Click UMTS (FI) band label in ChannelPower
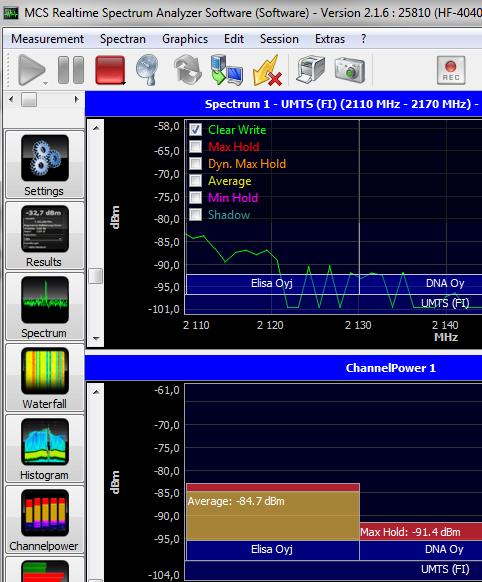Image resolution: width=482 pixels, height=582 pixels. coord(445,569)
